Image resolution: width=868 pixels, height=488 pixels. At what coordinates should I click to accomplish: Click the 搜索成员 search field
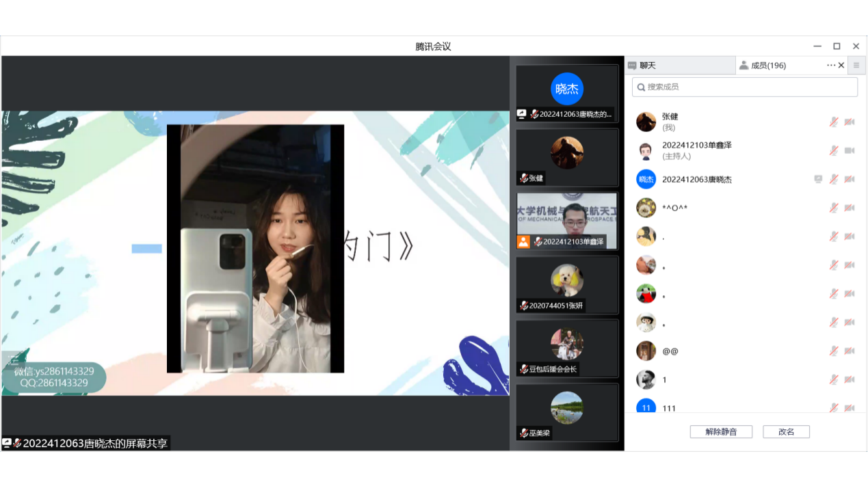pyautogui.click(x=745, y=87)
